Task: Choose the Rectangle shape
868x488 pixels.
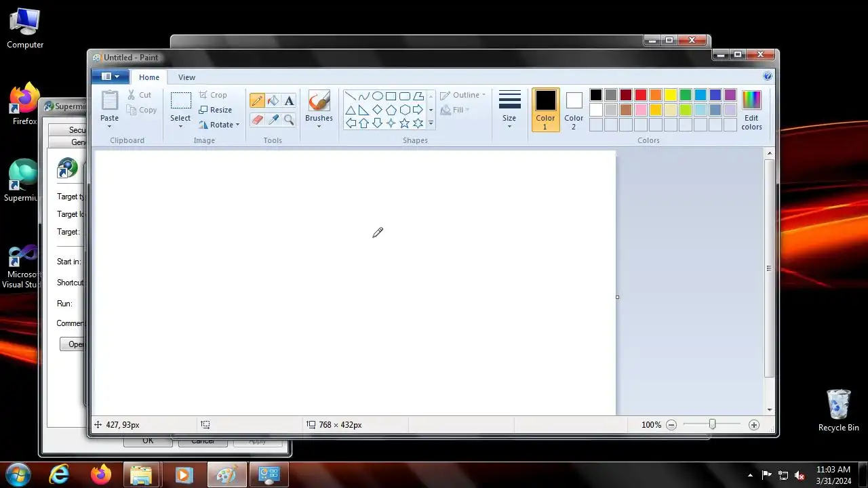Action: tap(391, 96)
